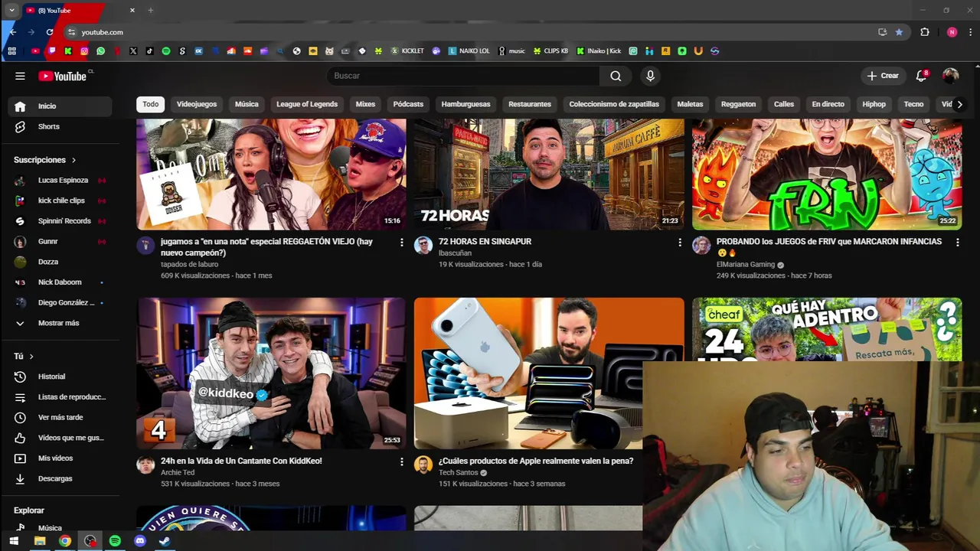Go back in Chrome
This screenshot has width=980, height=551.
tap(13, 32)
